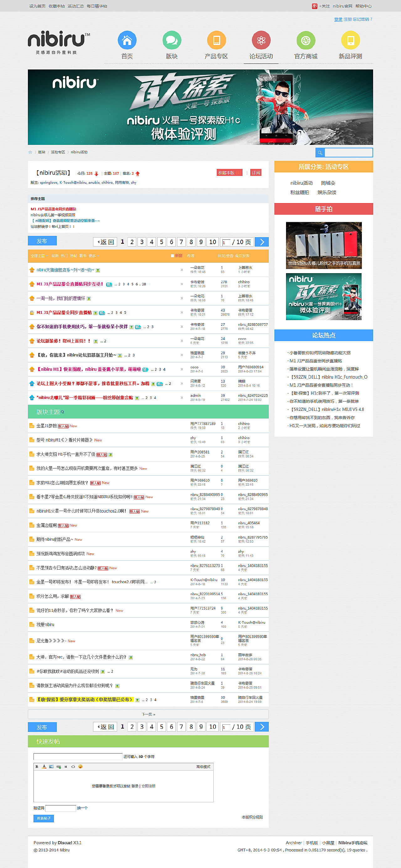Image resolution: width=401 pixels, height=868 pixels.
Task: Switch to the 最新 thread filter
Action: [55, 256]
